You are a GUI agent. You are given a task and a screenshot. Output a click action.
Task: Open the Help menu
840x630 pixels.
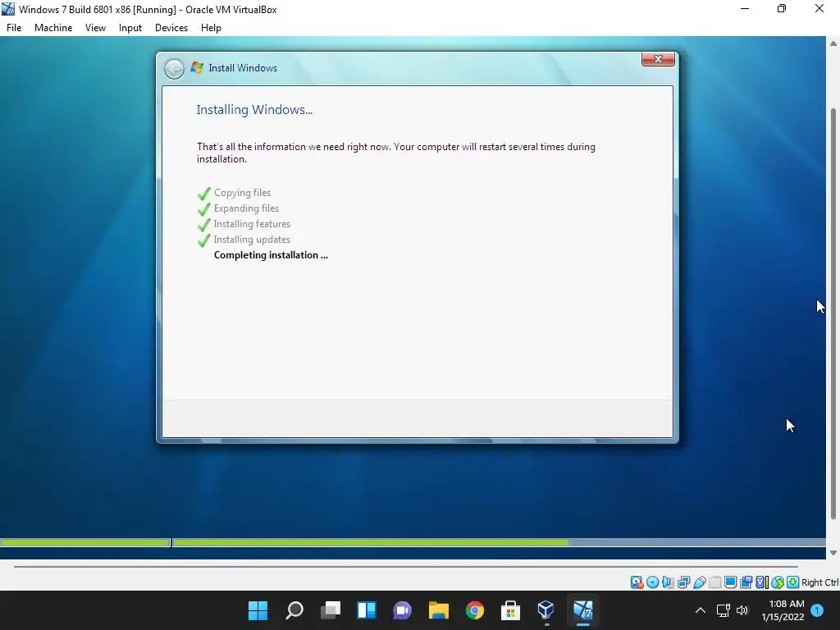click(211, 28)
